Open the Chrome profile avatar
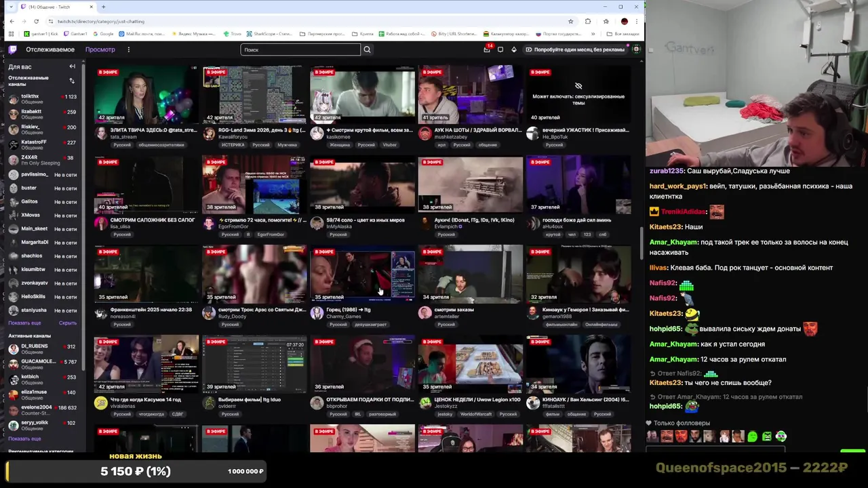 [625, 21]
